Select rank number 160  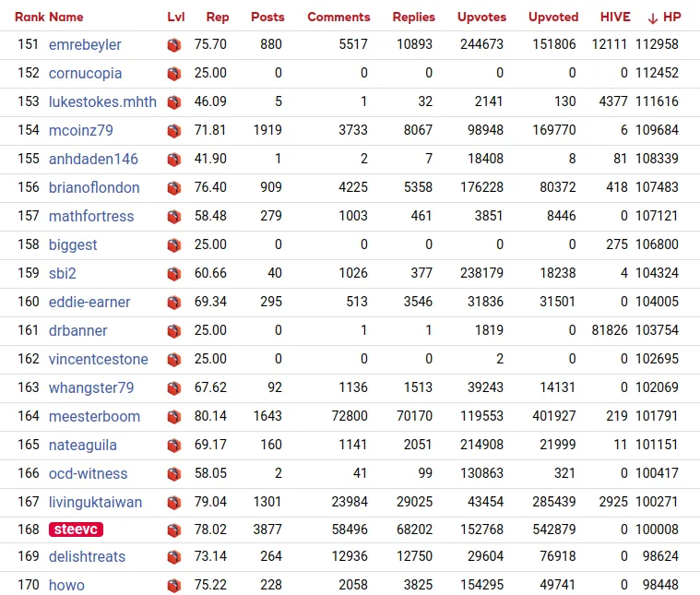[29, 302]
